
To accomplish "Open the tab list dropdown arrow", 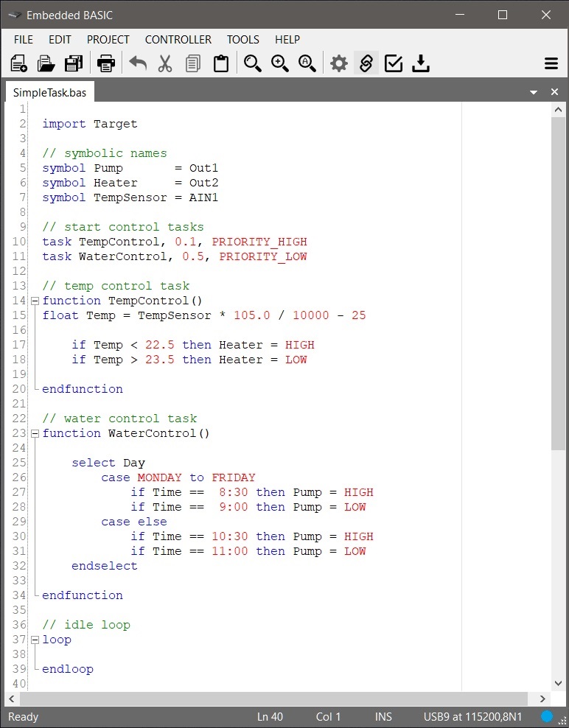I will coord(534,92).
